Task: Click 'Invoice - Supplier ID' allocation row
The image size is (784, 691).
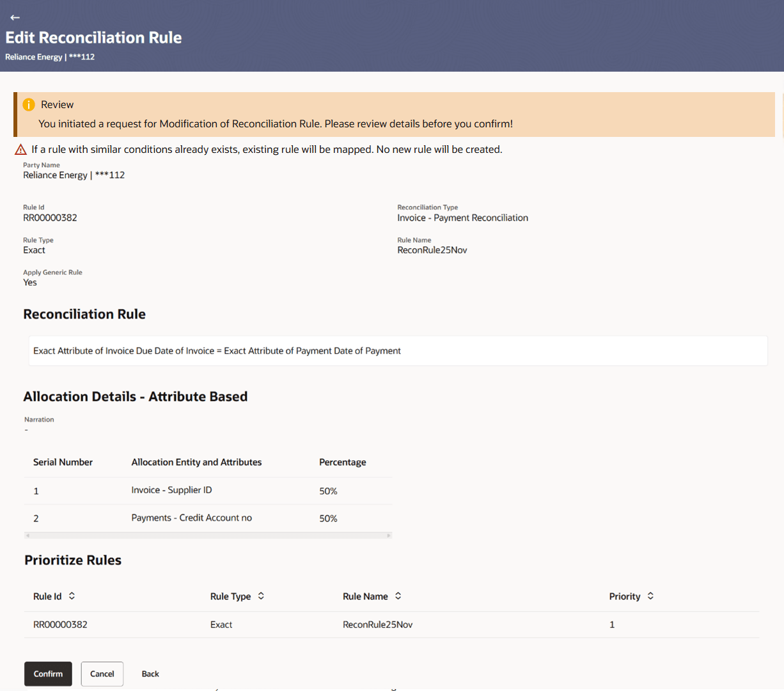Action: coord(208,491)
